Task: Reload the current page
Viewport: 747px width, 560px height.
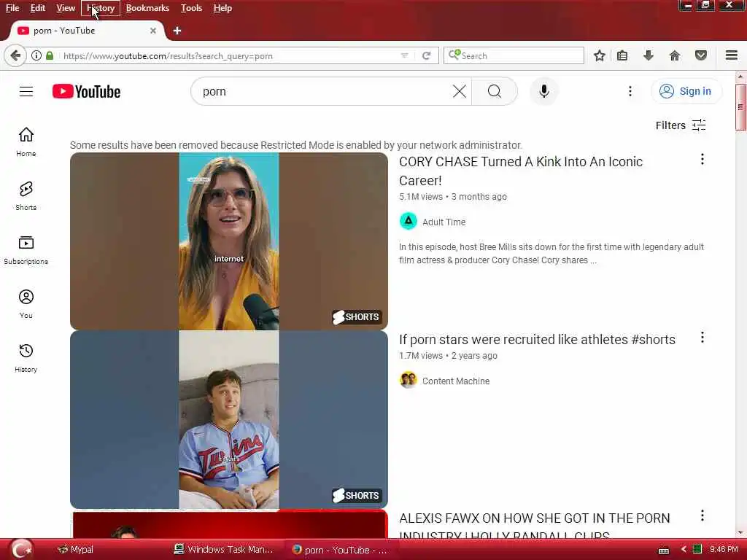Action: 426,55
